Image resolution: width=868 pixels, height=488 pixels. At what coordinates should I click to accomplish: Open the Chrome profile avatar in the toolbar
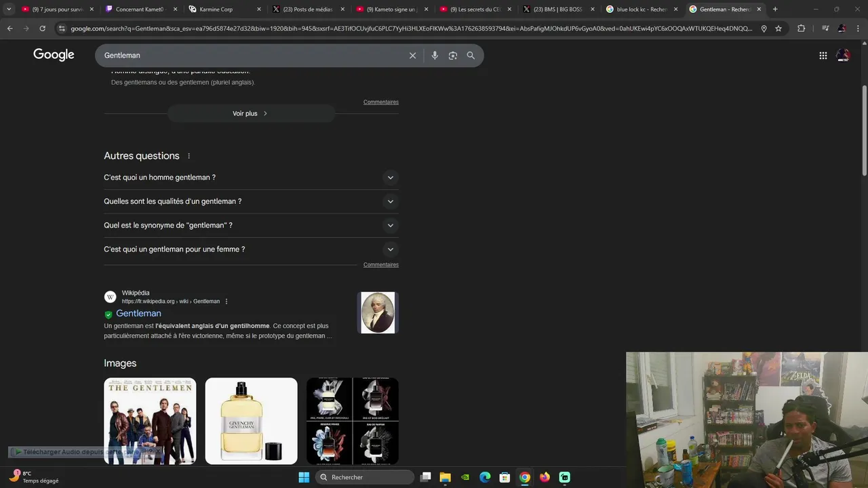[x=842, y=28]
